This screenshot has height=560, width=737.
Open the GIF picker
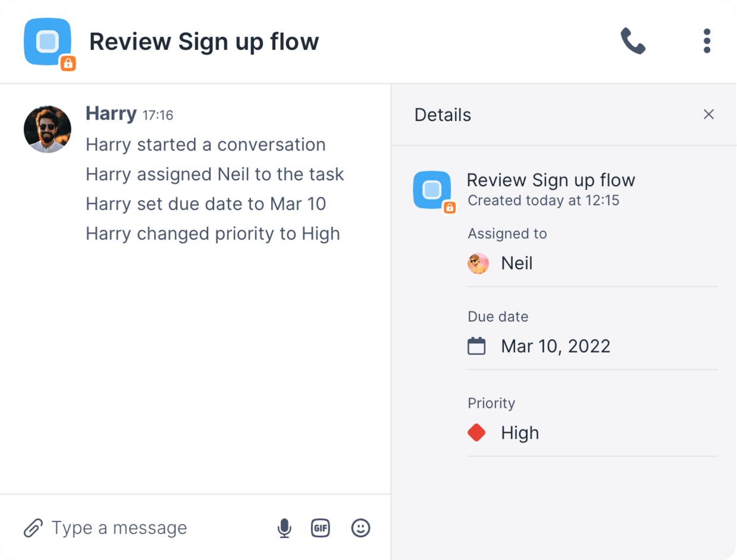321,527
